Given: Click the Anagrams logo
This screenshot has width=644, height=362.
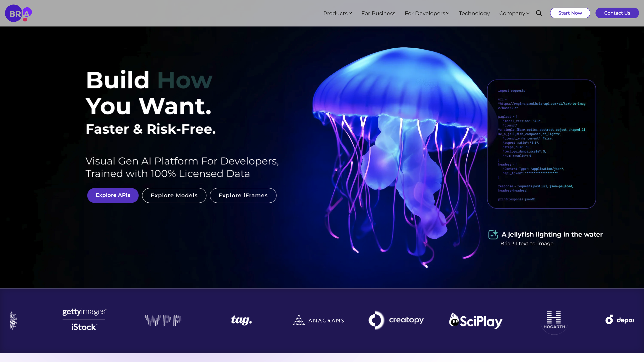Looking at the screenshot, I should (x=318, y=320).
